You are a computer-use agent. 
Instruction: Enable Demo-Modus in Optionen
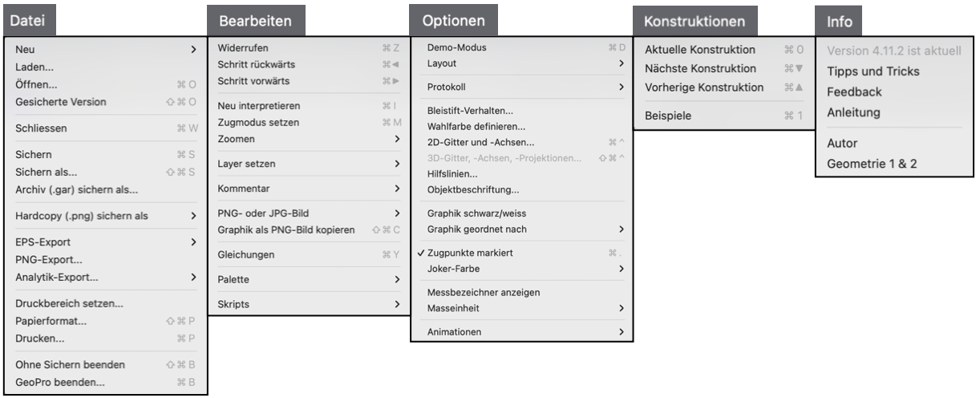[457, 48]
